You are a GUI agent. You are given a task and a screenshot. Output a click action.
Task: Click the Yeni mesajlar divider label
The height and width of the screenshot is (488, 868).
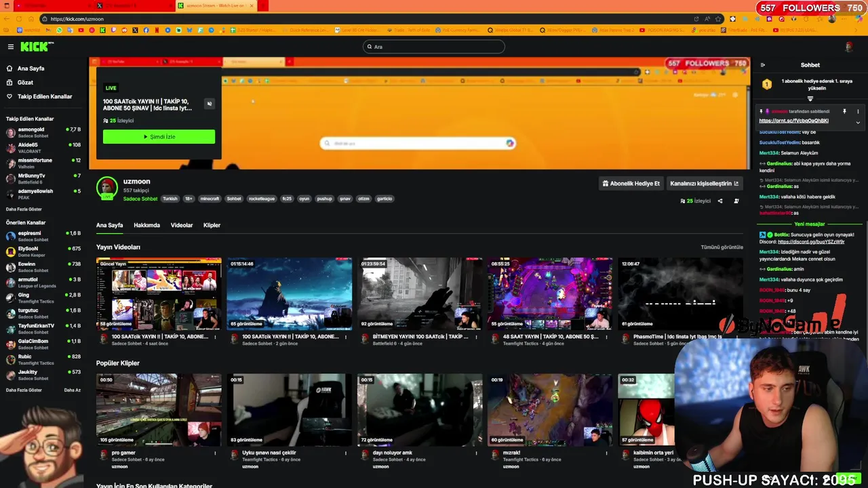(x=810, y=224)
